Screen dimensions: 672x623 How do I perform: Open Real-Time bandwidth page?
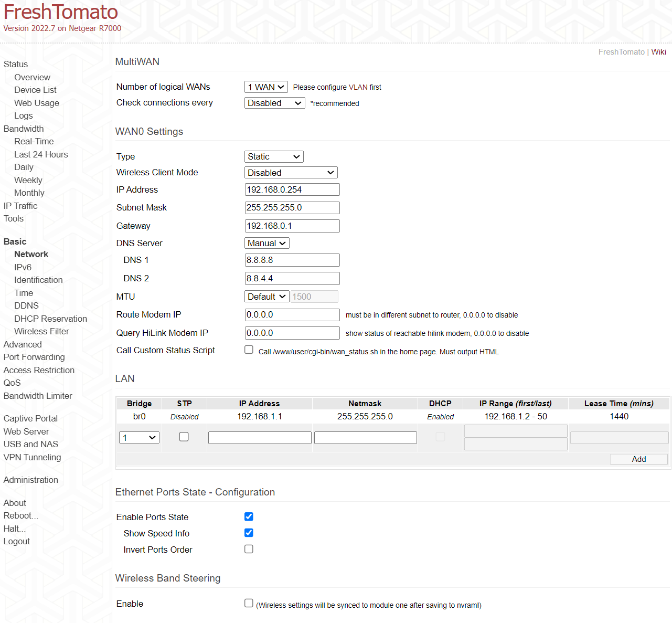(34, 141)
